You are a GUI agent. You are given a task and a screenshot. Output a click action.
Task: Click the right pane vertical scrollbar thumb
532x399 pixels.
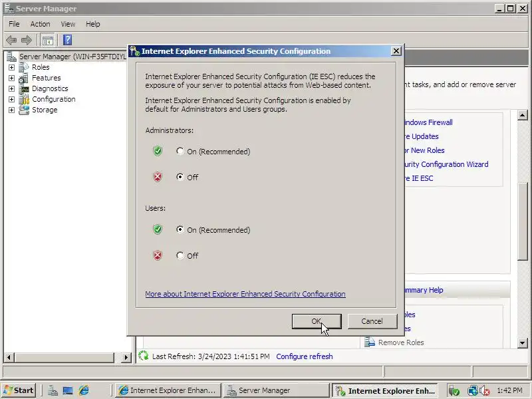[x=523, y=221]
